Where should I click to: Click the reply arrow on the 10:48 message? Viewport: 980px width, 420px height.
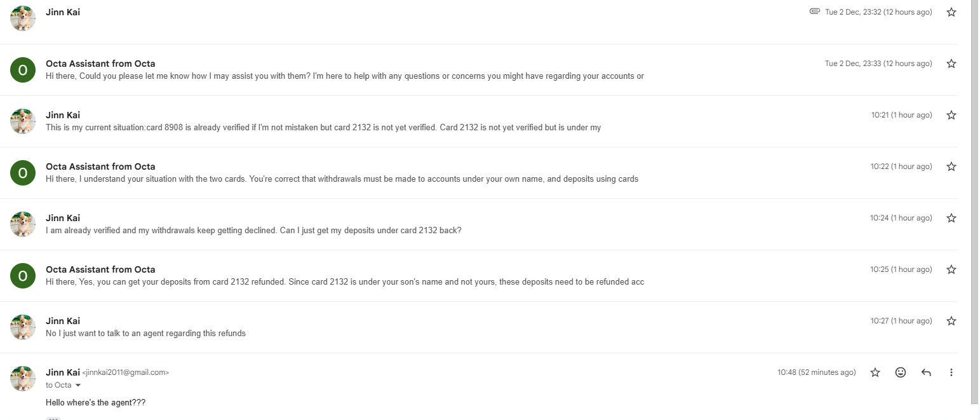coord(925,372)
